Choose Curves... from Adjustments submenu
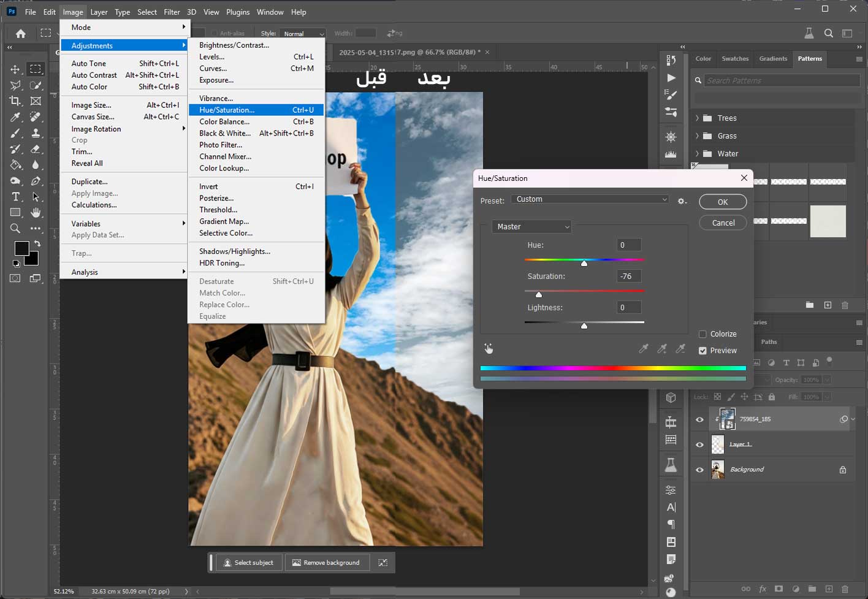Screen dimensions: 868x599 click(x=256, y=68)
